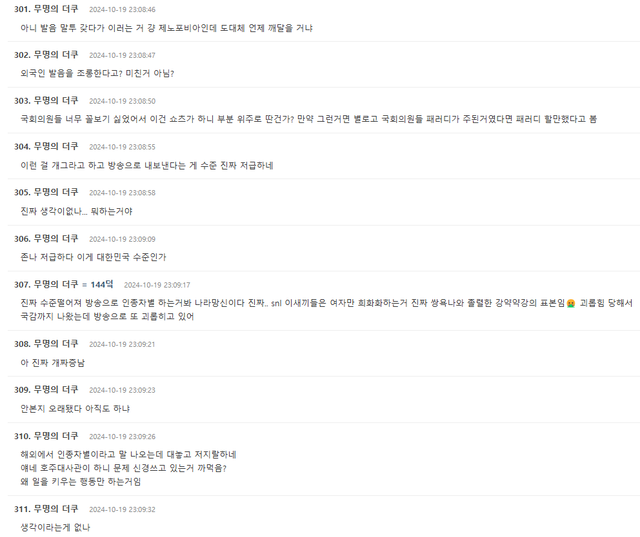Click the long comment text of 303
Screen dimensions: 640x537
point(309,119)
